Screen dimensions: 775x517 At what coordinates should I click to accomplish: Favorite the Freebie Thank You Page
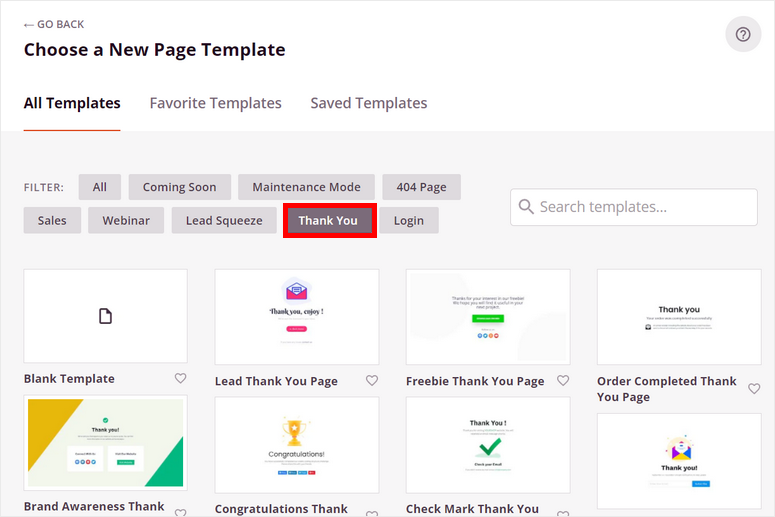coord(563,381)
